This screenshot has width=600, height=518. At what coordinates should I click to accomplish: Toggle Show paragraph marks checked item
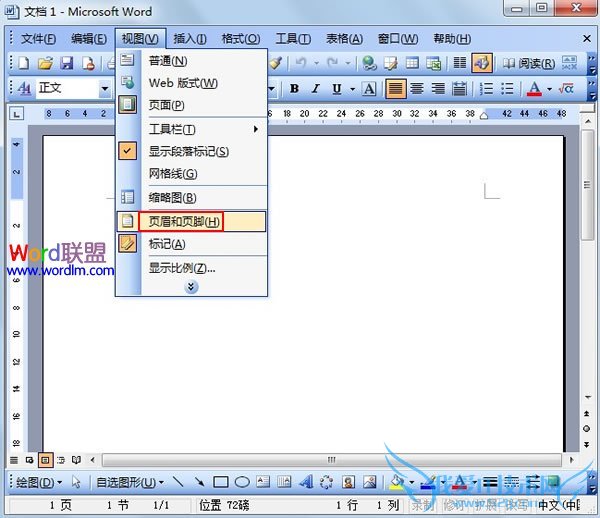[192, 151]
